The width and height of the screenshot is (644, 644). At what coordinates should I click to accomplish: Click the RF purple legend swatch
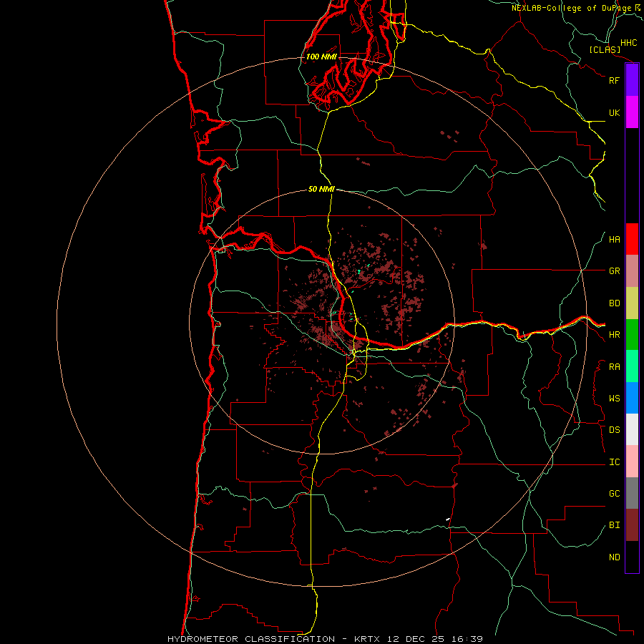point(632,80)
